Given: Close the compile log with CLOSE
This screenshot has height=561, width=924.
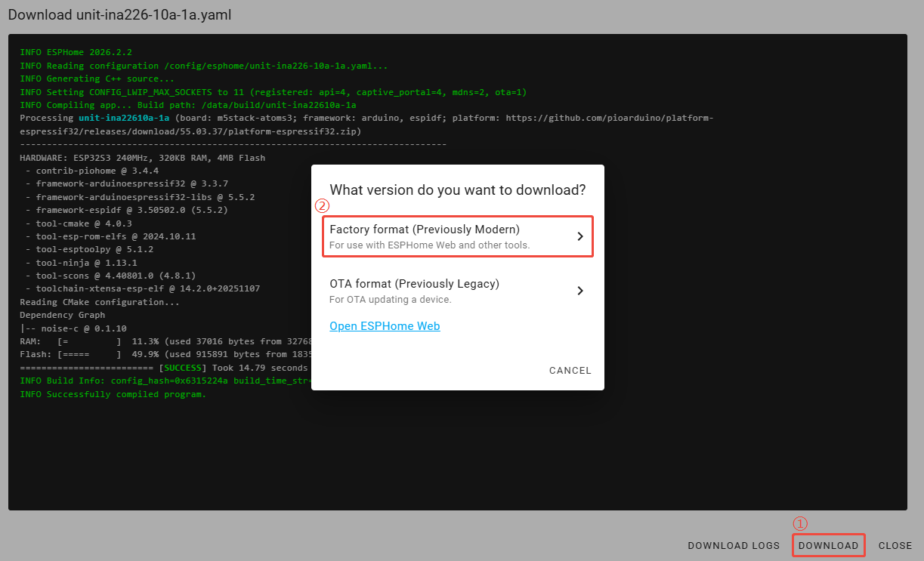Looking at the screenshot, I should (895, 545).
